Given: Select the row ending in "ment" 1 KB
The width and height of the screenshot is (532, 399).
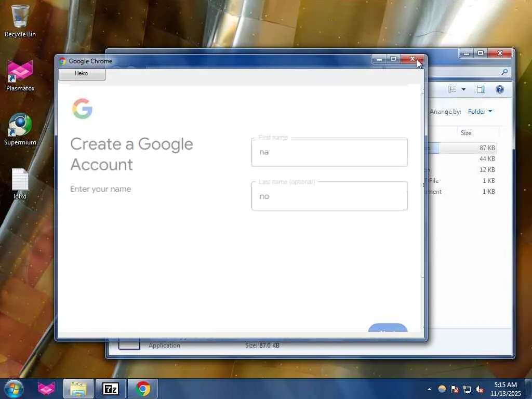Looking at the screenshot, I should tap(462, 191).
